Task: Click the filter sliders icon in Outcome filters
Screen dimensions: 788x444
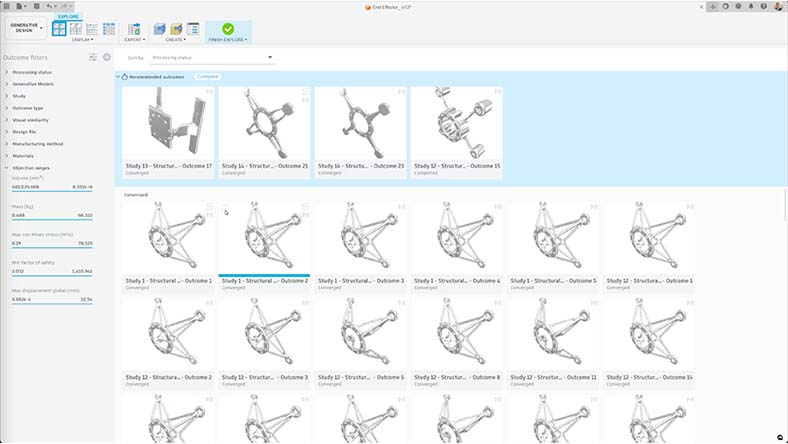Action: 93,57
